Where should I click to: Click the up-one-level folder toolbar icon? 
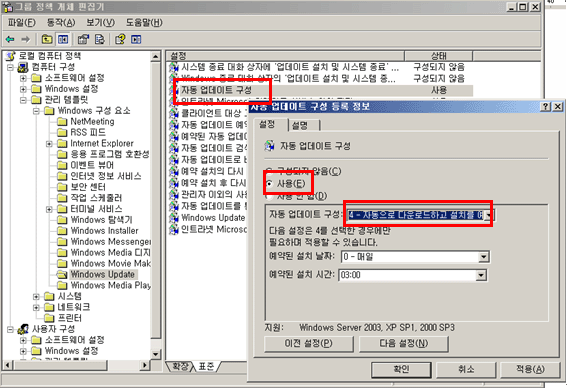click(47, 39)
